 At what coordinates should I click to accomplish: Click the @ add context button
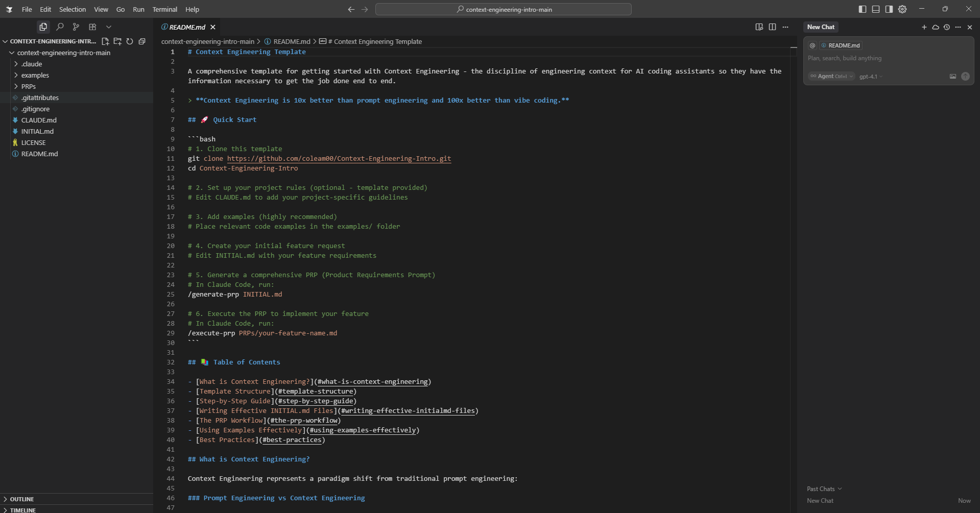coord(812,45)
